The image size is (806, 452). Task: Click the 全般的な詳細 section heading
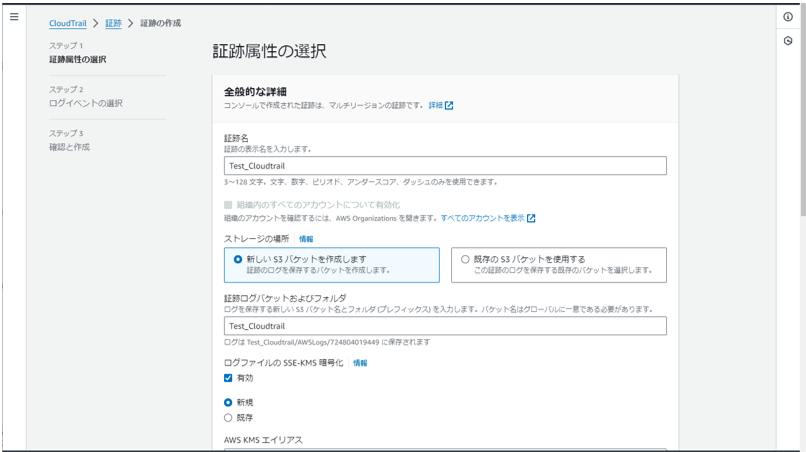(255, 92)
